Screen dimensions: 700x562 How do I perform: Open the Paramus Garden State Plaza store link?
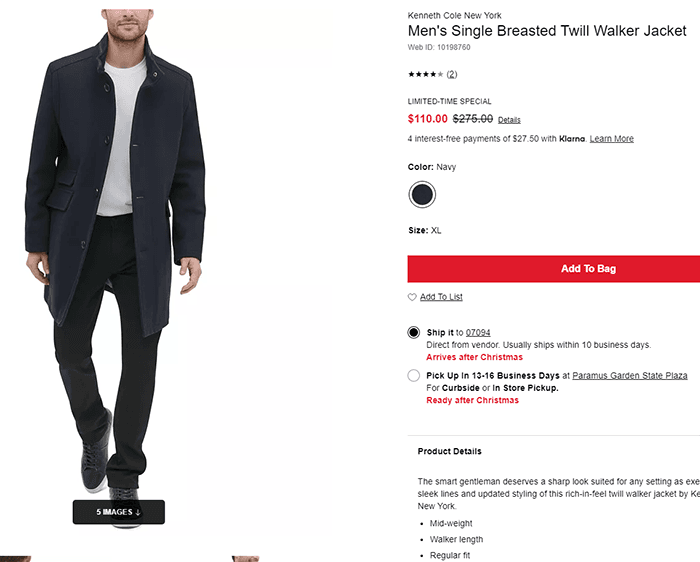630,376
